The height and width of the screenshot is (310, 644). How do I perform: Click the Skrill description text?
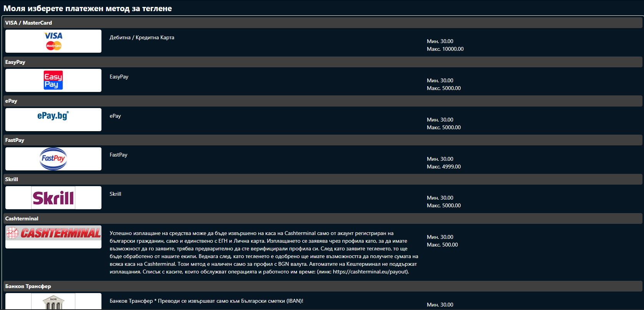(x=115, y=194)
